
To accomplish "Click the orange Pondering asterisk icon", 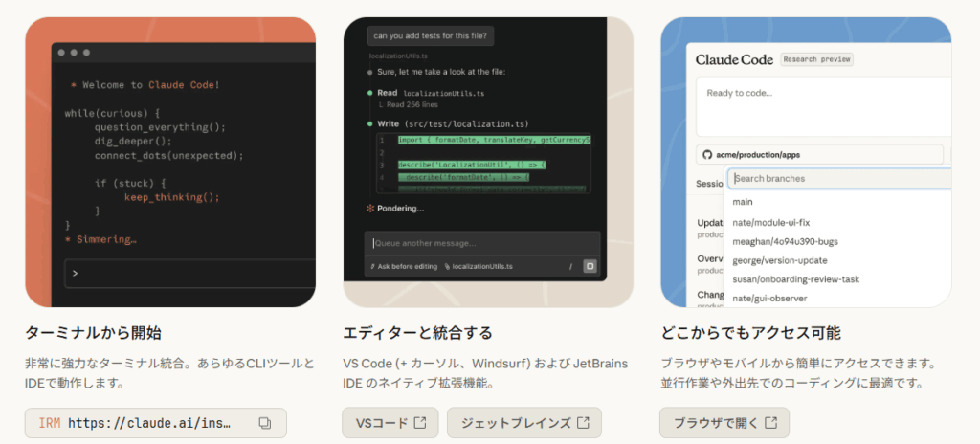I will [x=370, y=208].
